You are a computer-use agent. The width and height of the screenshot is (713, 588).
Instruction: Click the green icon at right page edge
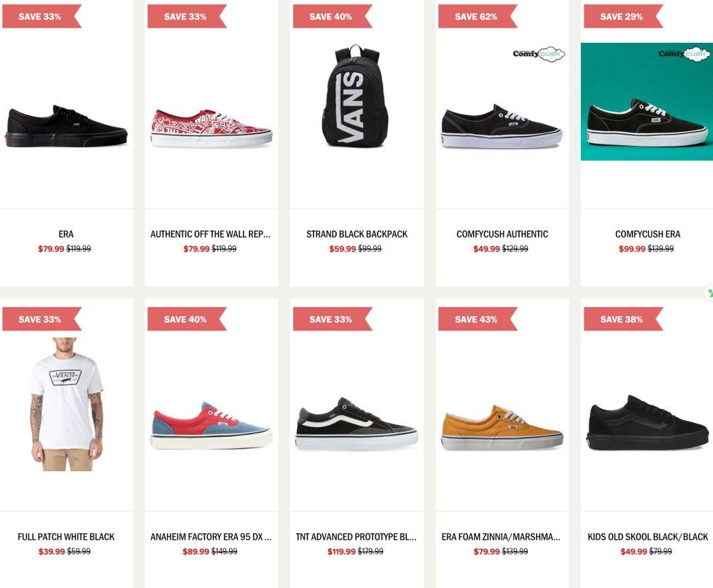coord(709,292)
